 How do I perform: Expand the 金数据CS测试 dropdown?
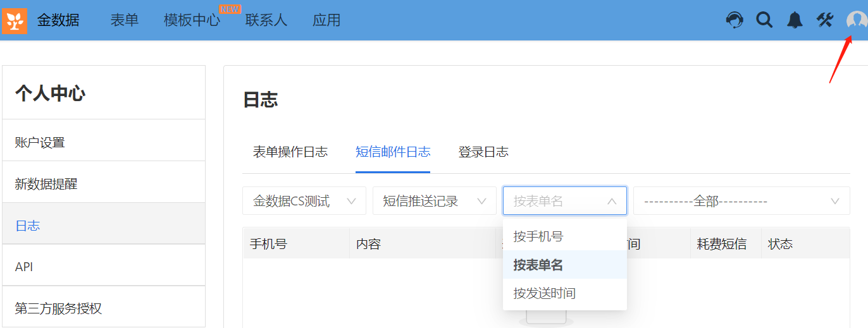304,201
